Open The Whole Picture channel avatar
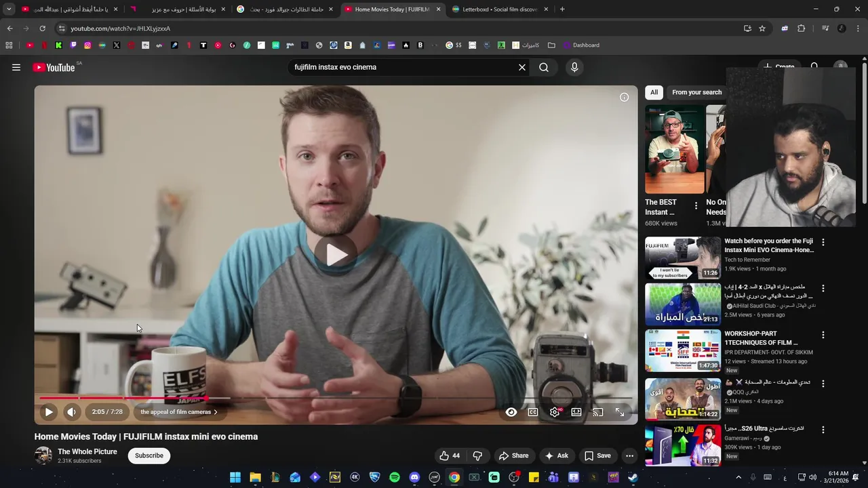 (43, 455)
